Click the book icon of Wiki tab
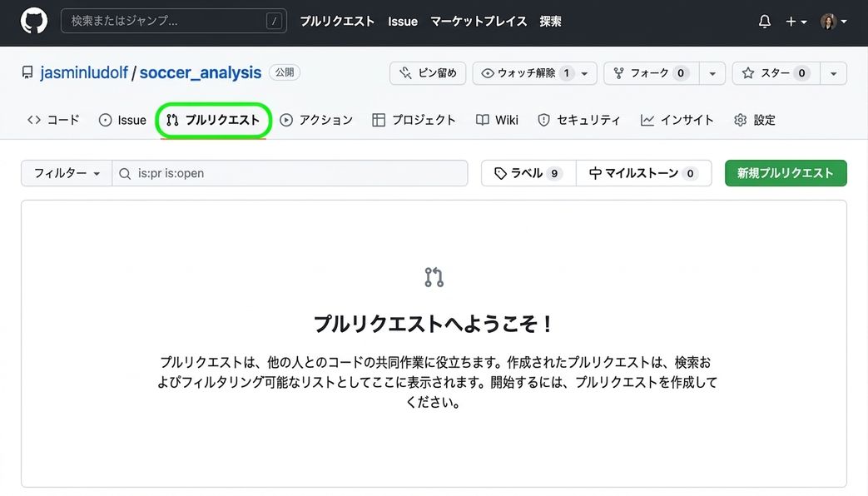This screenshot has width=868, height=496. point(482,120)
